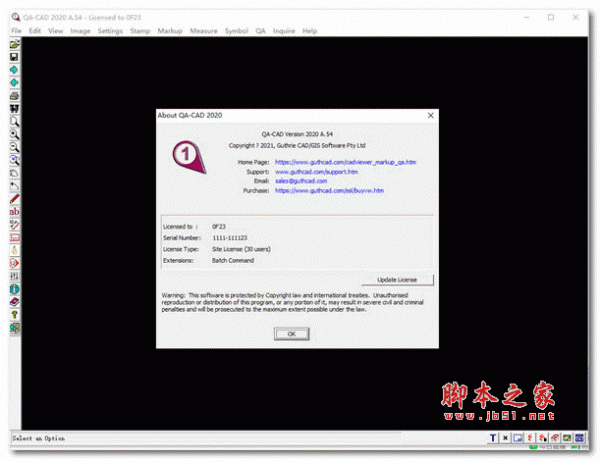The image size is (600, 461).
Task: Select the red pencil markup tool
Action: point(15,199)
